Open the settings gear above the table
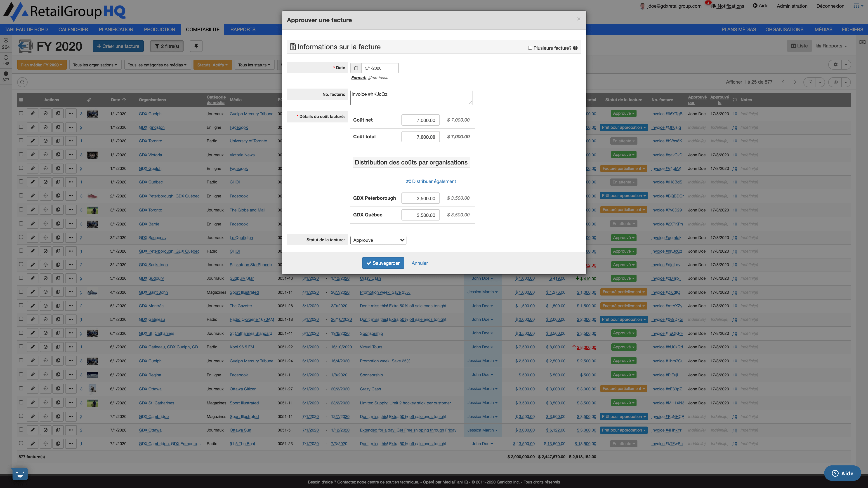The height and width of the screenshot is (488, 868). (x=835, y=64)
